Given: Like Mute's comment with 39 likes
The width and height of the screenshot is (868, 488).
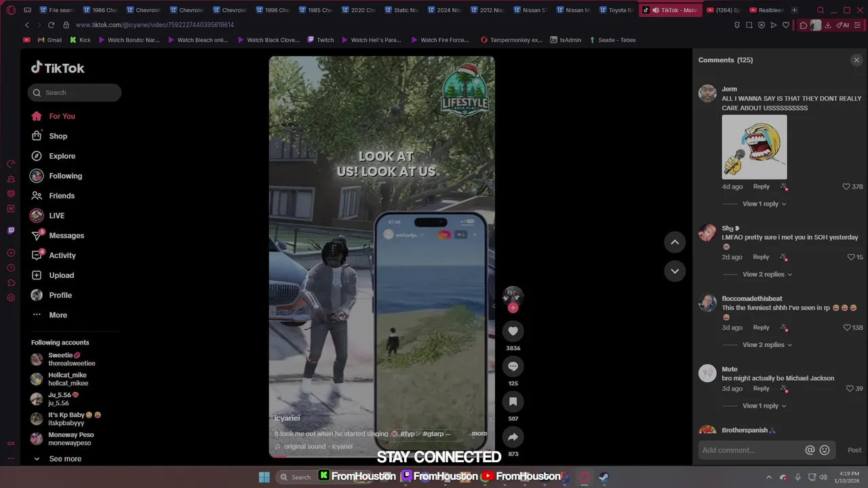Looking at the screenshot, I should pyautogui.click(x=850, y=388).
